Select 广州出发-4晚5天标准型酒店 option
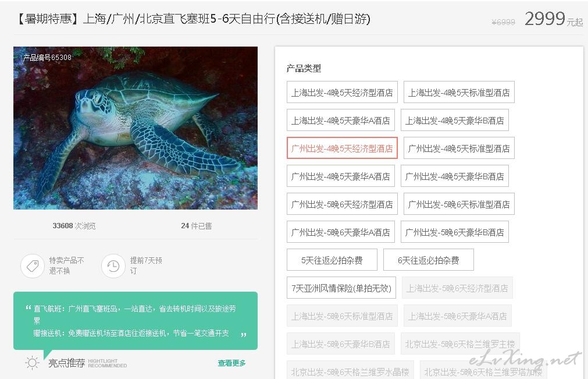The width and height of the screenshot is (588, 379). (x=459, y=148)
